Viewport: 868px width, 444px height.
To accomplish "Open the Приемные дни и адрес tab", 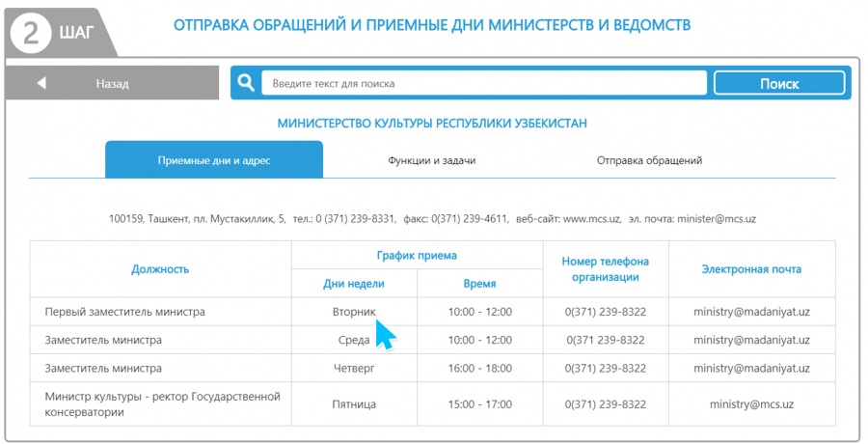I will click(214, 160).
